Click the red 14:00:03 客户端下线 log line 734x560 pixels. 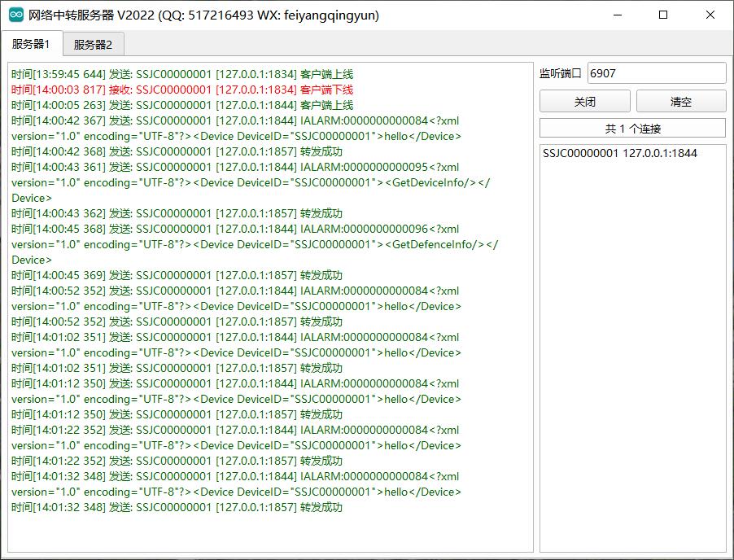[182, 90]
